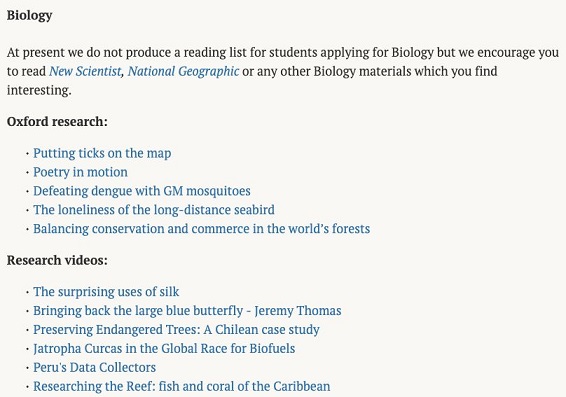566x397 pixels.
Task: Open the New Scientist link
Action: click(85, 71)
